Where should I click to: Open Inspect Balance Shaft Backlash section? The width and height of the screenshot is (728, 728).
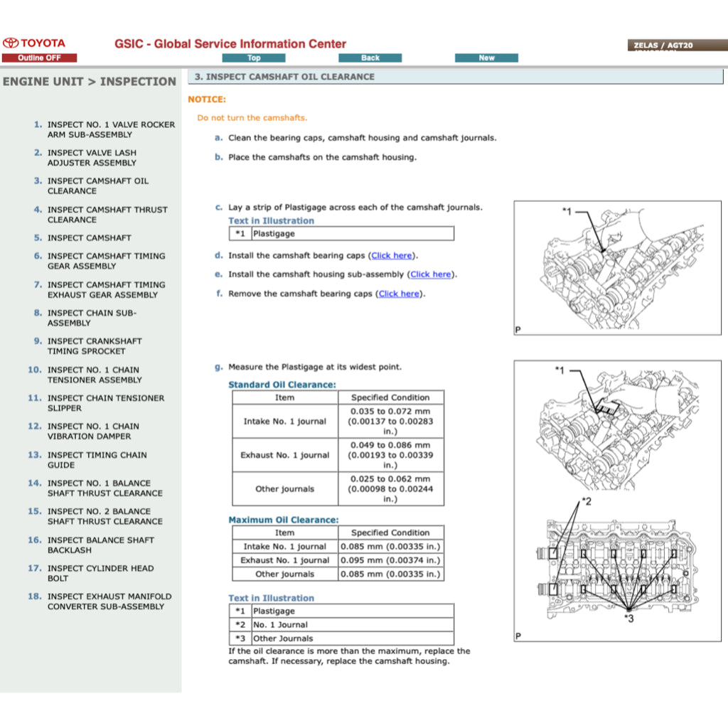pyautogui.click(x=100, y=545)
